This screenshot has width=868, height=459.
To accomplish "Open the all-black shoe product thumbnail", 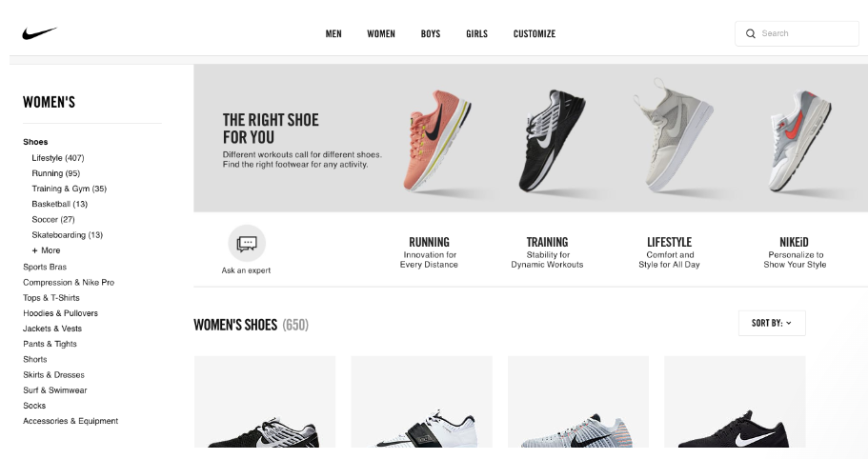I will tap(735, 402).
